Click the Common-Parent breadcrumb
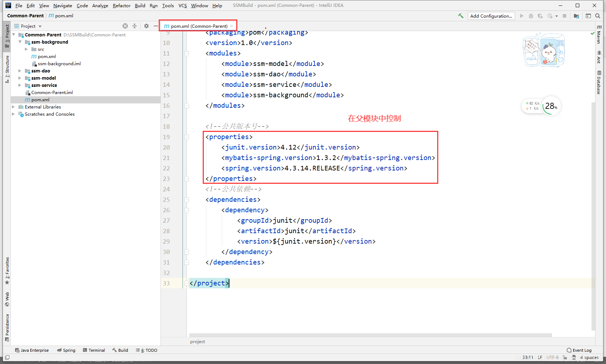 pos(25,16)
